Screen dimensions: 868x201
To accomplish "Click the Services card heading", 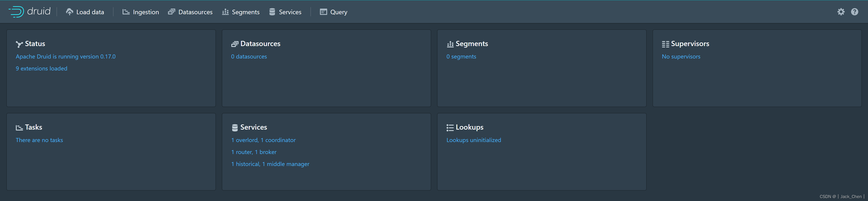I will [x=254, y=127].
